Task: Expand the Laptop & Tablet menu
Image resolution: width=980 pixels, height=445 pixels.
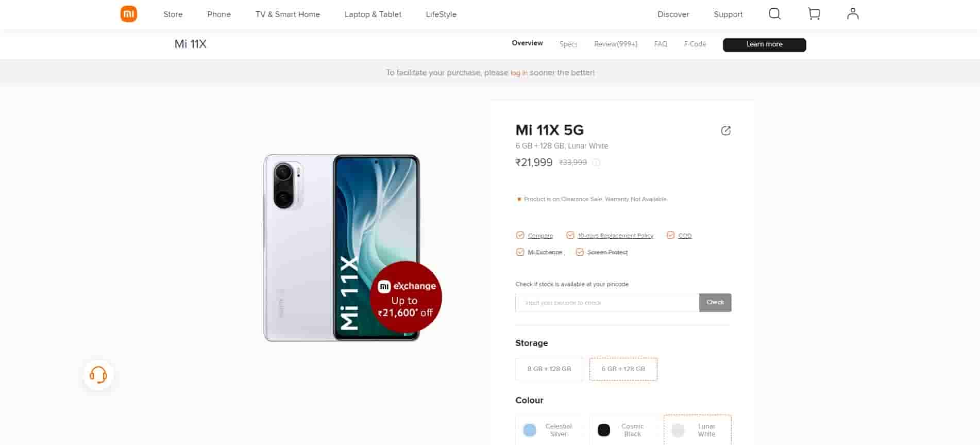Action: tap(373, 14)
